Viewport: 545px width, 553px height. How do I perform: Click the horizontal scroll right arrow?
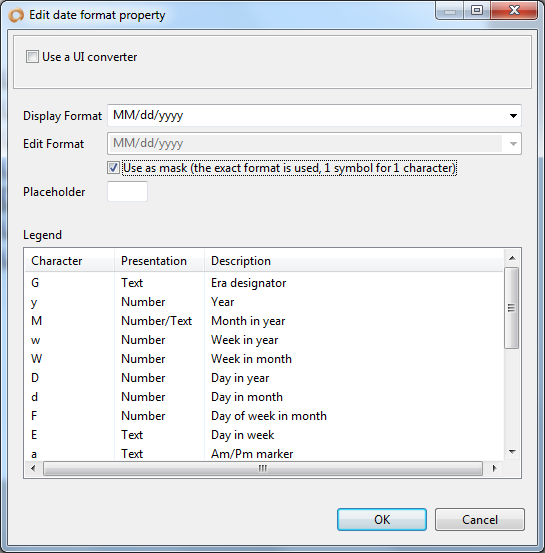tap(494, 469)
